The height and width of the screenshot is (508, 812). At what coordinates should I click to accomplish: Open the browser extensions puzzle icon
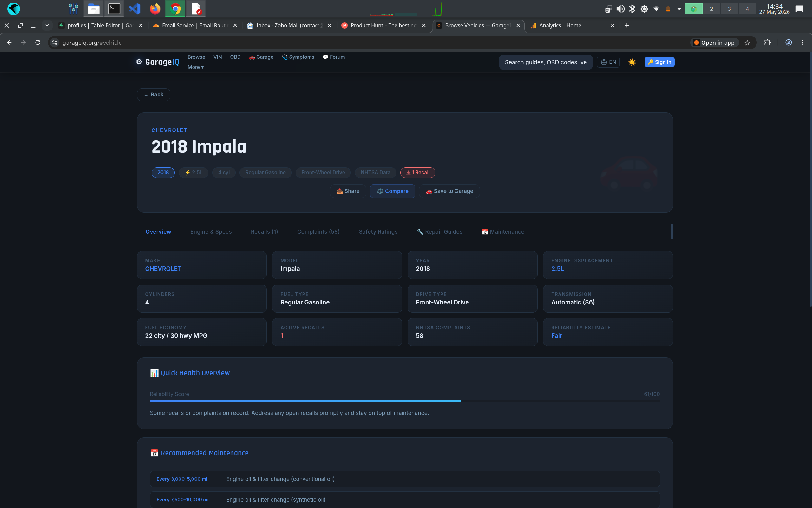[767, 43]
